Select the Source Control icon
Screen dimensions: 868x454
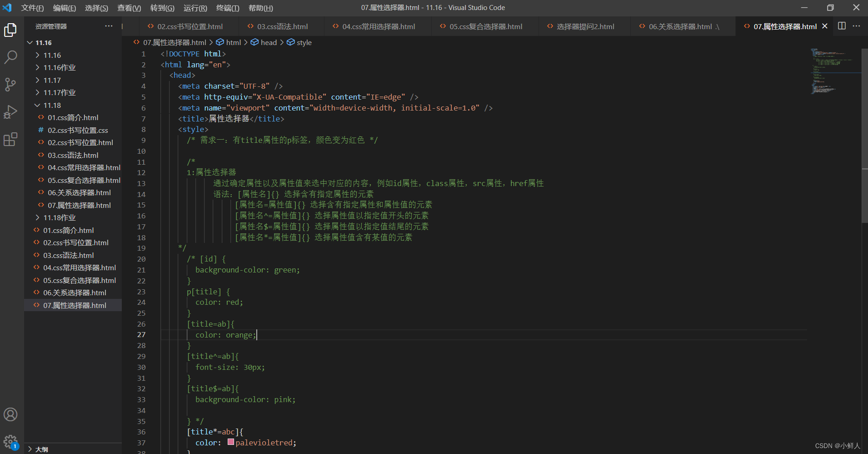[11, 85]
